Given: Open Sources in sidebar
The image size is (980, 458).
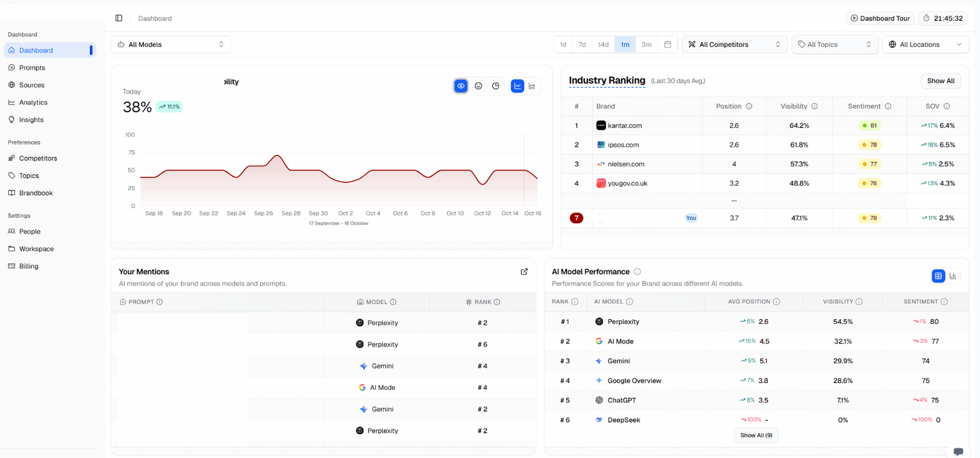Looking at the screenshot, I should point(50,85).
